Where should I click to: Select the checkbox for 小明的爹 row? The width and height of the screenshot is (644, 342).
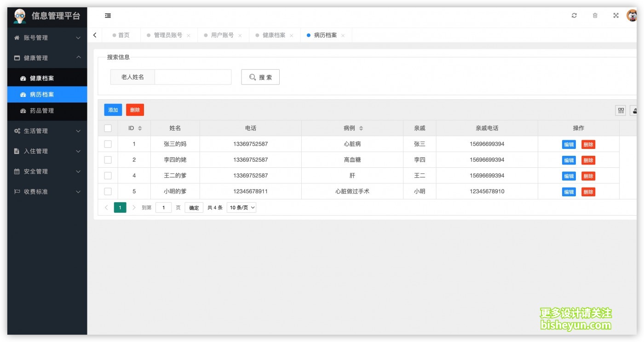click(x=108, y=191)
